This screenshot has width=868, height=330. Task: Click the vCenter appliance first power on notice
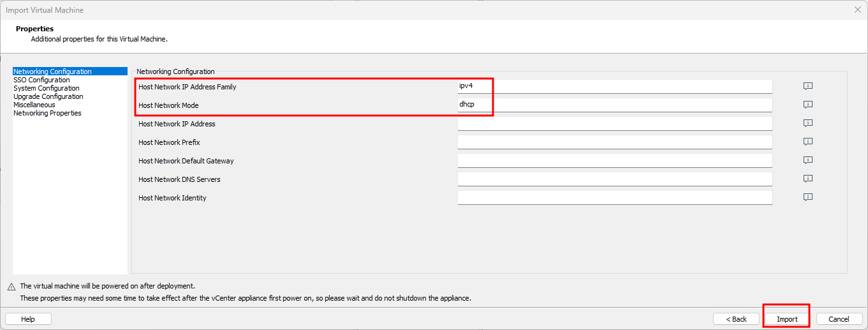[x=246, y=298]
